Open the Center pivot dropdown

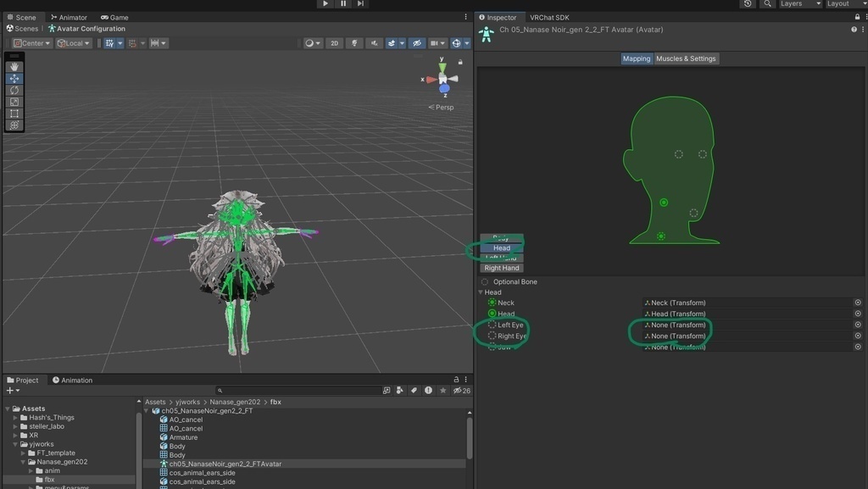coord(31,42)
